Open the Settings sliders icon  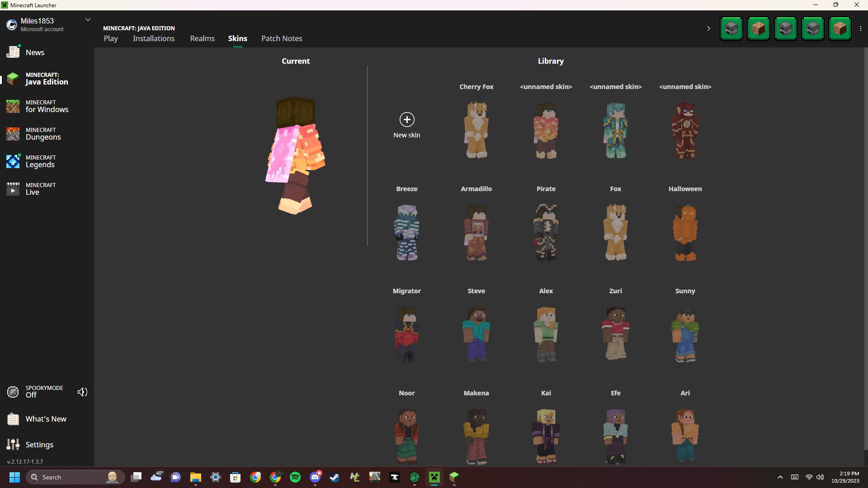(13, 445)
